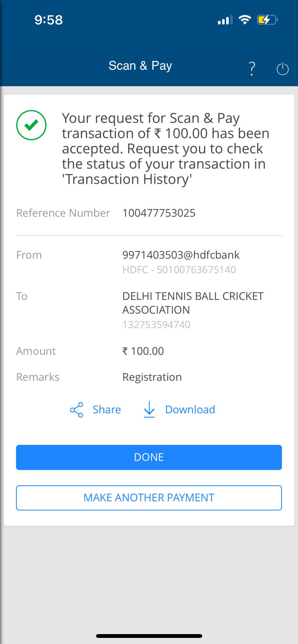Image resolution: width=298 pixels, height=644 pixels.
Task: Tap the Share text link
Action: pyautogui.click(x=107, y=410)
